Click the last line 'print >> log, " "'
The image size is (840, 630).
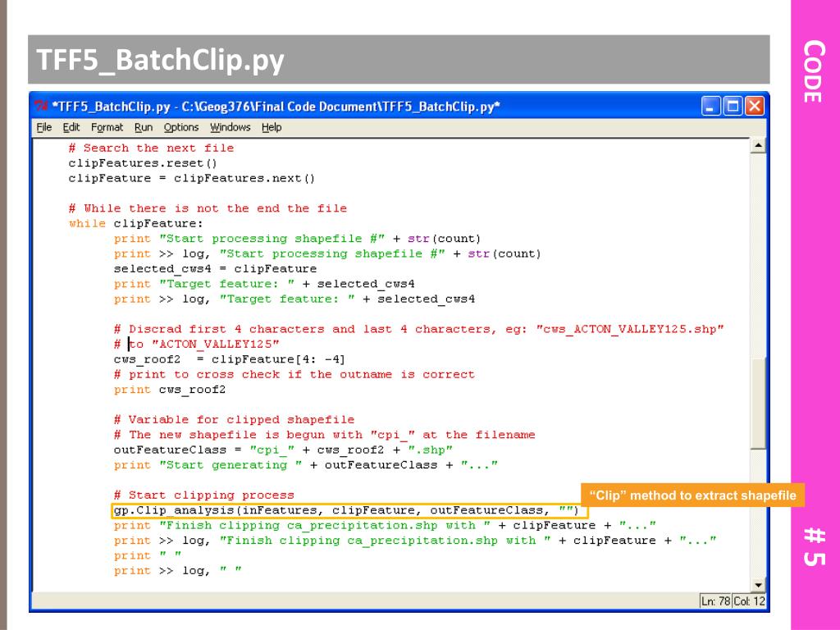pyautogui.click(x=177, y=571)
